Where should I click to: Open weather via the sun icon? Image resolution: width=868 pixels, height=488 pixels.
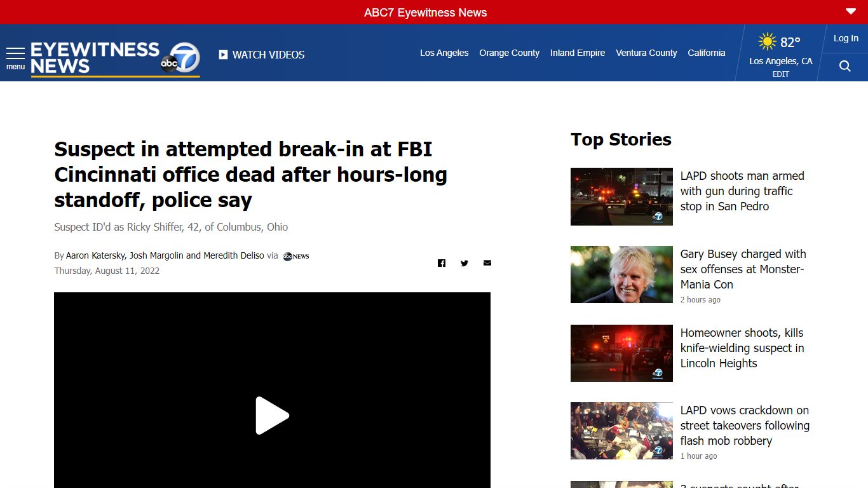point(768,42)
